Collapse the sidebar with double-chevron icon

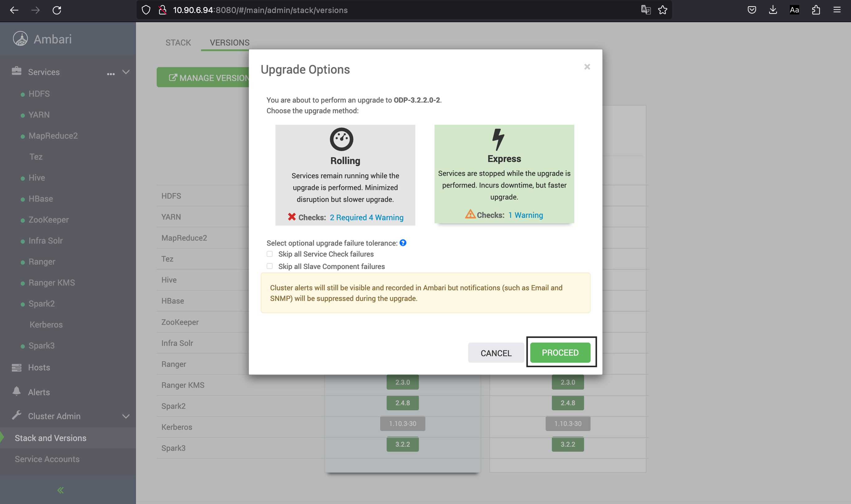click(61, 490)
